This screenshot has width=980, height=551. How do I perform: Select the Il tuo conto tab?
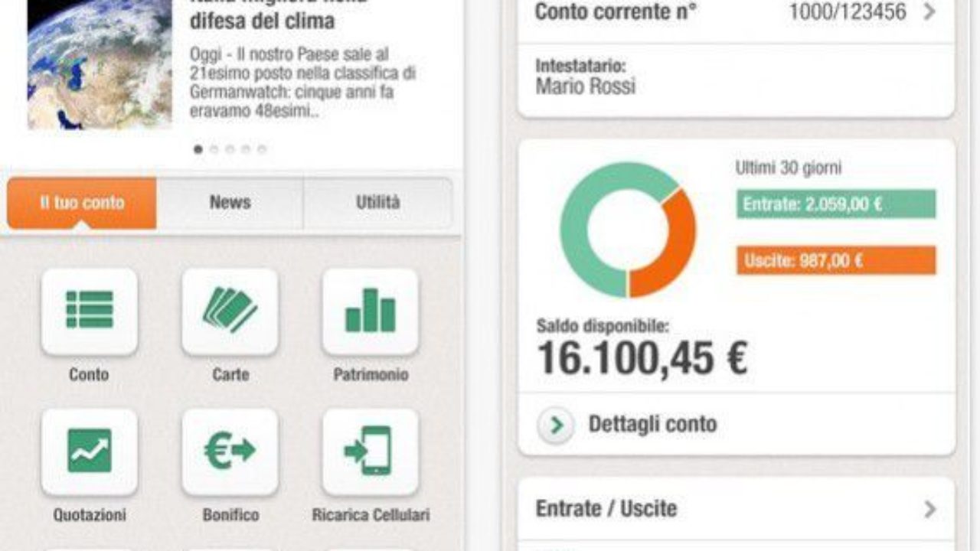point(82,203)
